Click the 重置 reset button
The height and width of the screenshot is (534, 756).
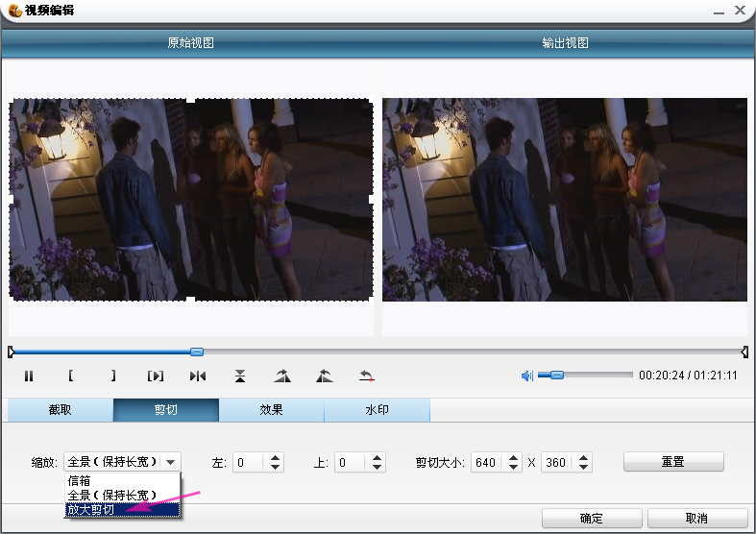[673, 462]
